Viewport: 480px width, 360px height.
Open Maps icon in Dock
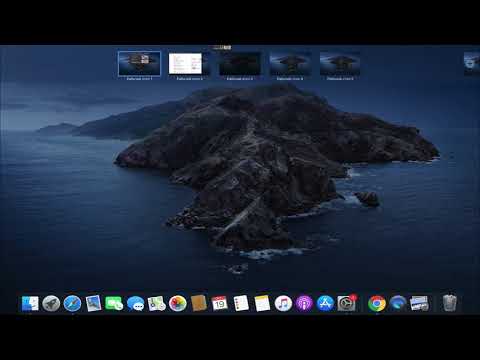[x=156, y=303]
